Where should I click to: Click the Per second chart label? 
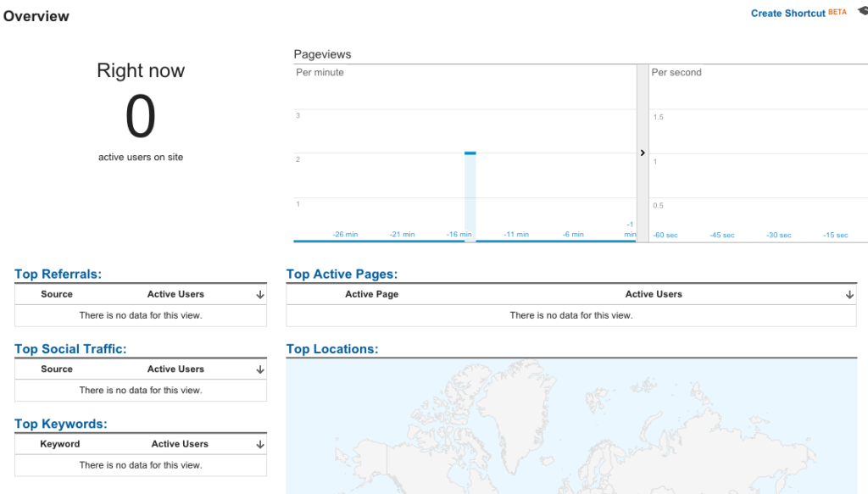tap(676, 73)
